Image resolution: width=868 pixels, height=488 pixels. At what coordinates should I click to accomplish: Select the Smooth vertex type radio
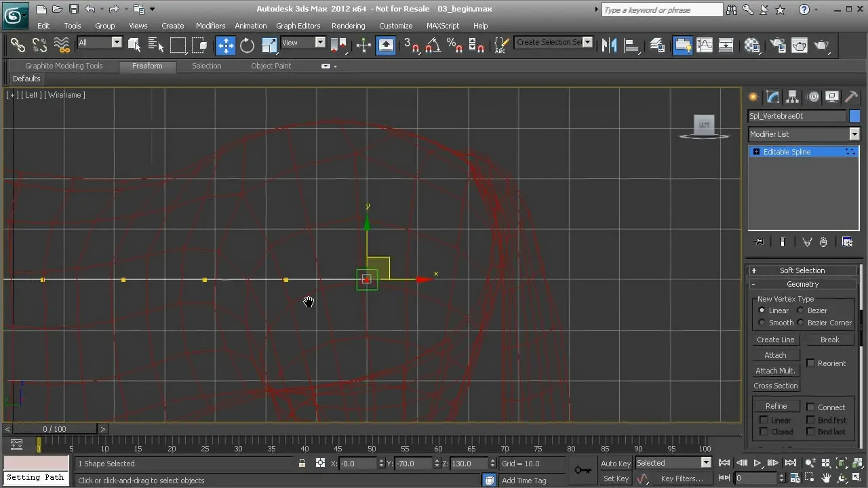coord(762,323)
